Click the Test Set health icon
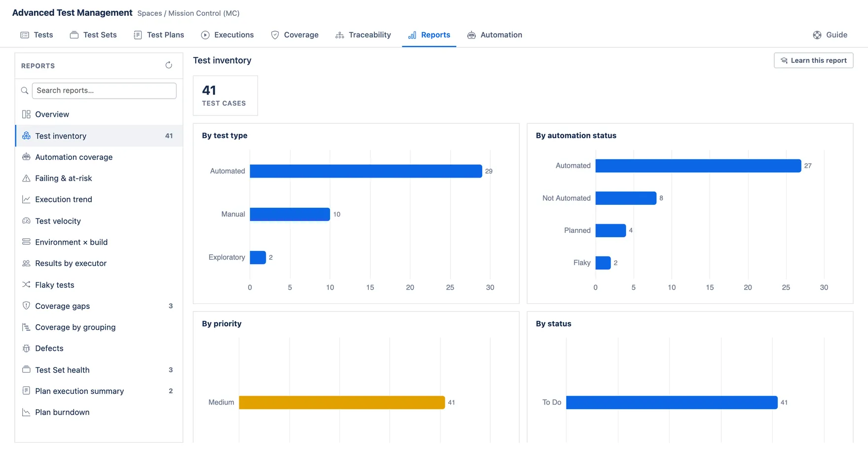Image resolution: width=868 pixels, height=450 pixels. 26,370
